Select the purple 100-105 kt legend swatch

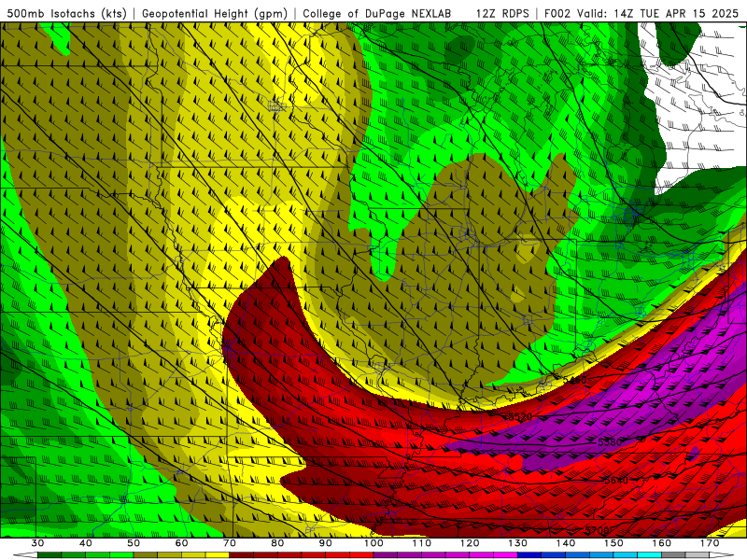[386, 555]
